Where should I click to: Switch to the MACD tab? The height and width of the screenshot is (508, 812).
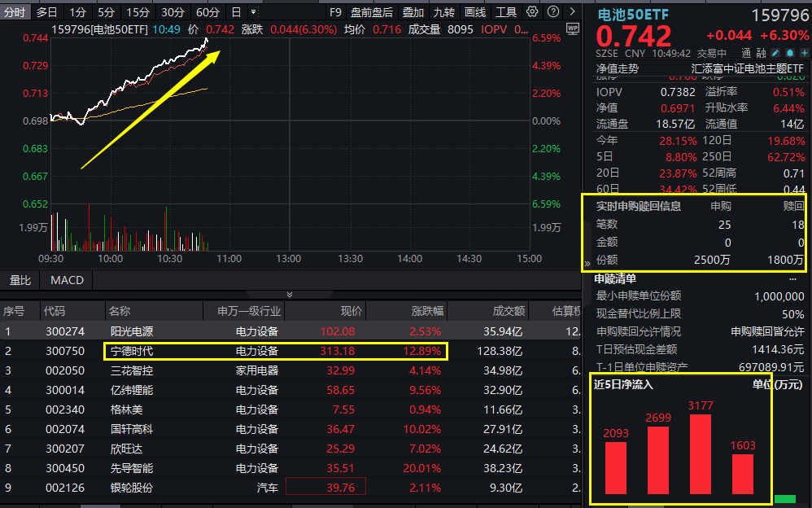pyautogui.click(x=66, y=280)
